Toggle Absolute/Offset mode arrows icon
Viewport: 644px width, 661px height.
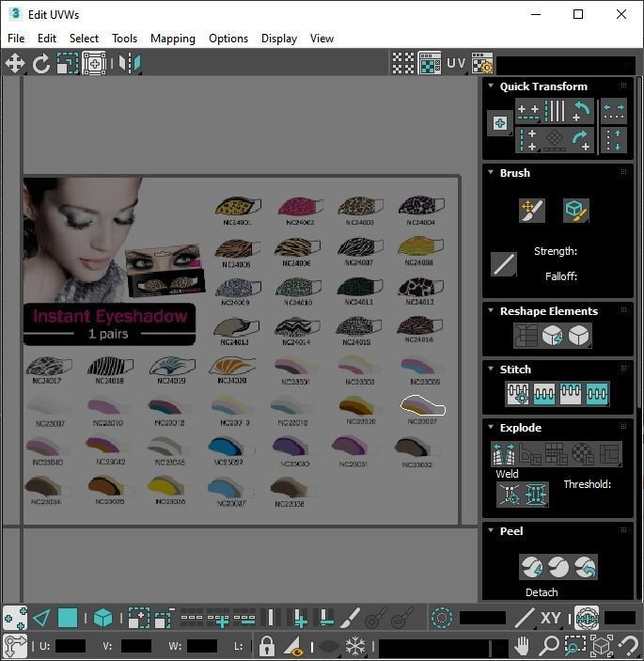click(15, 646)
